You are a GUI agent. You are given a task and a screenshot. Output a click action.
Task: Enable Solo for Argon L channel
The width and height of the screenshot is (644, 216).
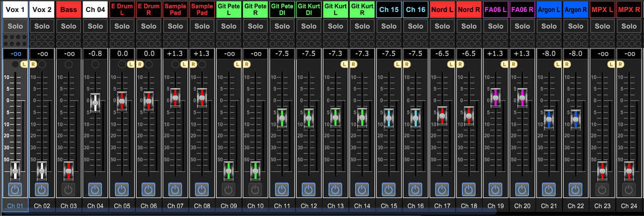click(548, 26)
